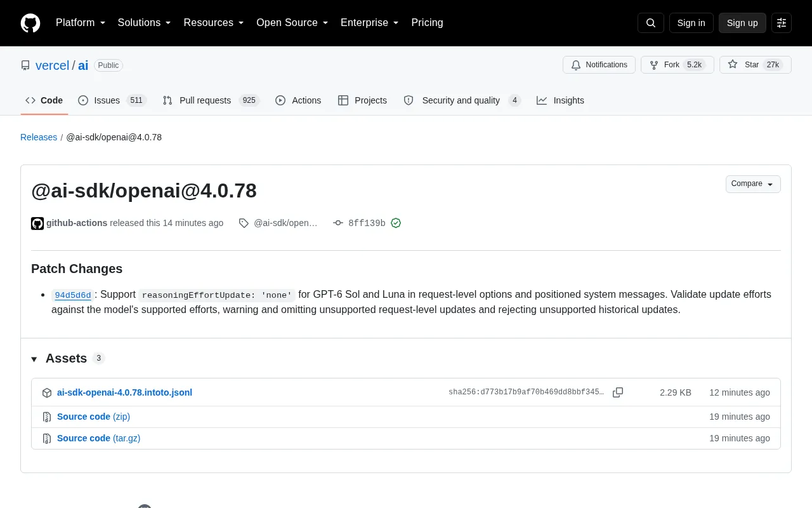Star the vercel/ai repository
The height and width of the screenshot is (508, 812).
coord(756,65)
